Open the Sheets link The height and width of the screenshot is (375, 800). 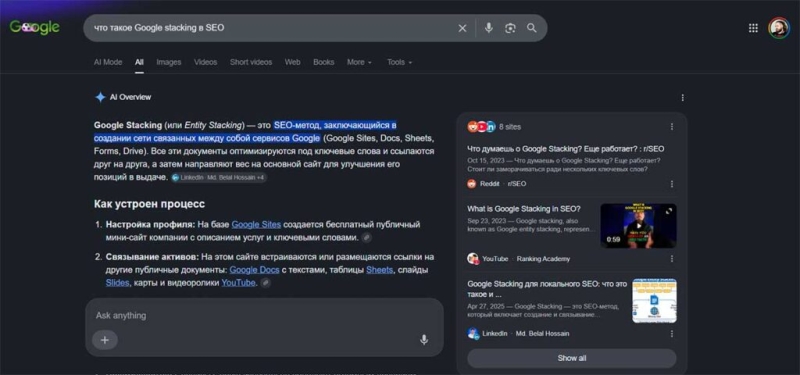tap(380, 269)
